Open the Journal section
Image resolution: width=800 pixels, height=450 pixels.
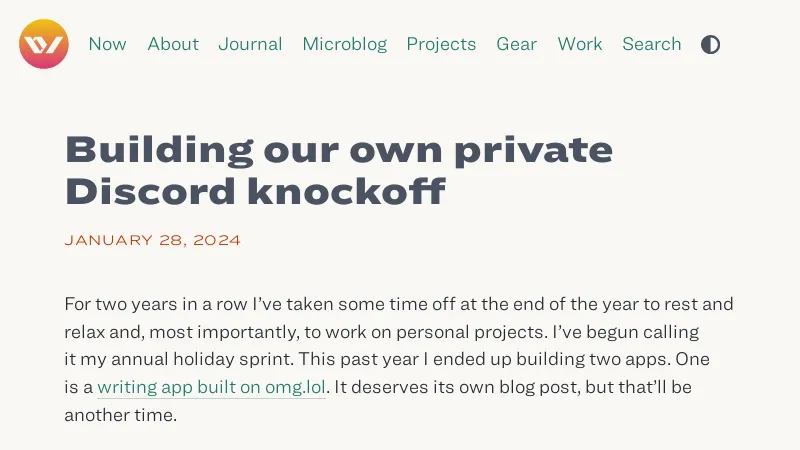pos(250,44)
